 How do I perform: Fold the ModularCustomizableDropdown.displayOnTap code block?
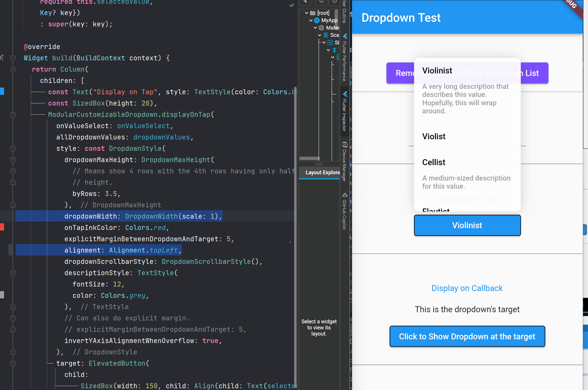[x=13, y=115]
